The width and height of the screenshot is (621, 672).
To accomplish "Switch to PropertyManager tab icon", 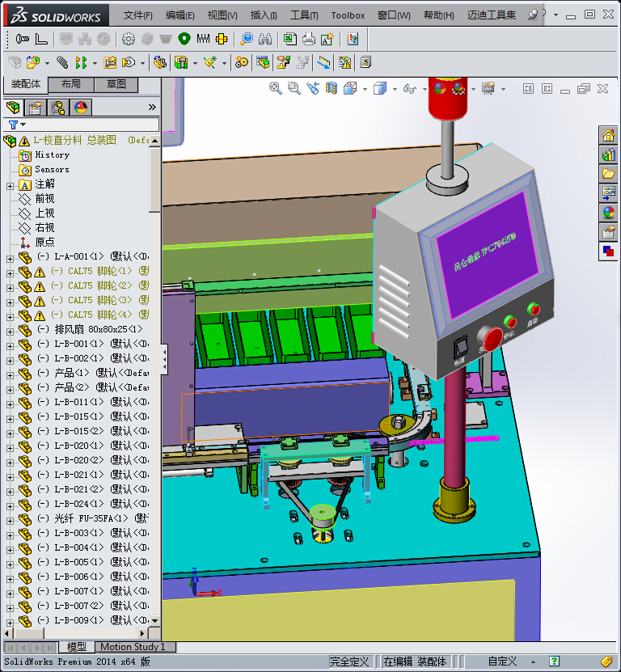I will (35, 107).
